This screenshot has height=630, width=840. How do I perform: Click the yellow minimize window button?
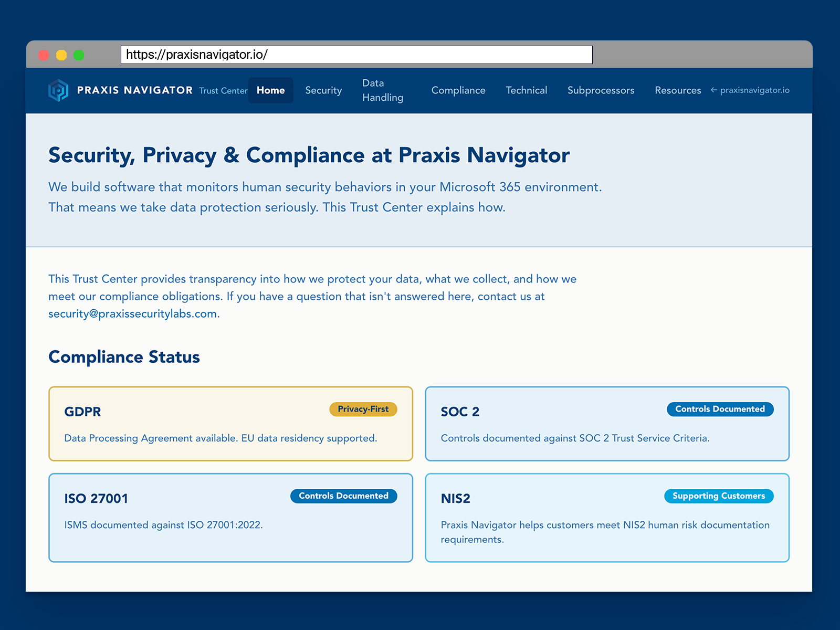[x=61, y=55]
